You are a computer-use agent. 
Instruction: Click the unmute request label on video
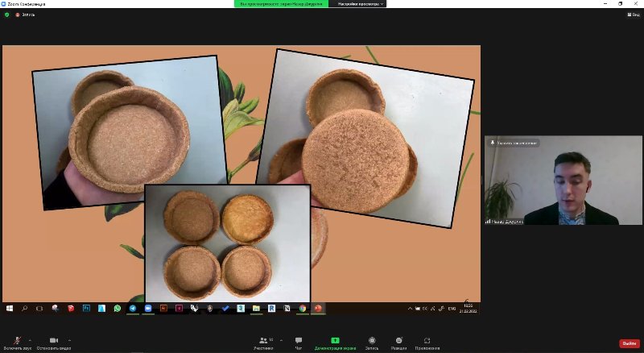514,143
